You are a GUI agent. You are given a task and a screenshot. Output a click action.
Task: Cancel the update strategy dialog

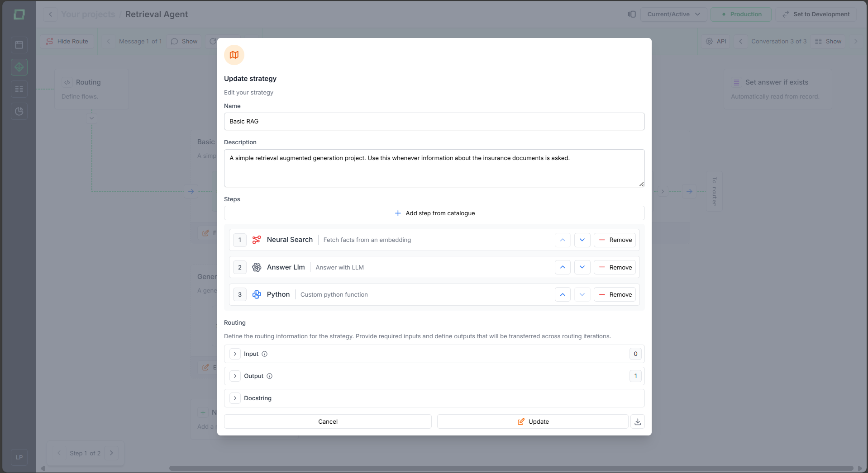pyautogui.click(x=328, y=421)
